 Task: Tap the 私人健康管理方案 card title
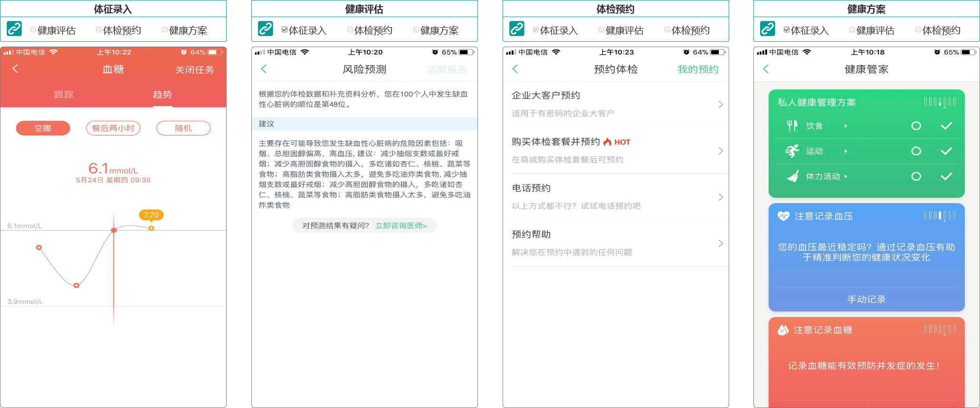(x=817, y=102)
